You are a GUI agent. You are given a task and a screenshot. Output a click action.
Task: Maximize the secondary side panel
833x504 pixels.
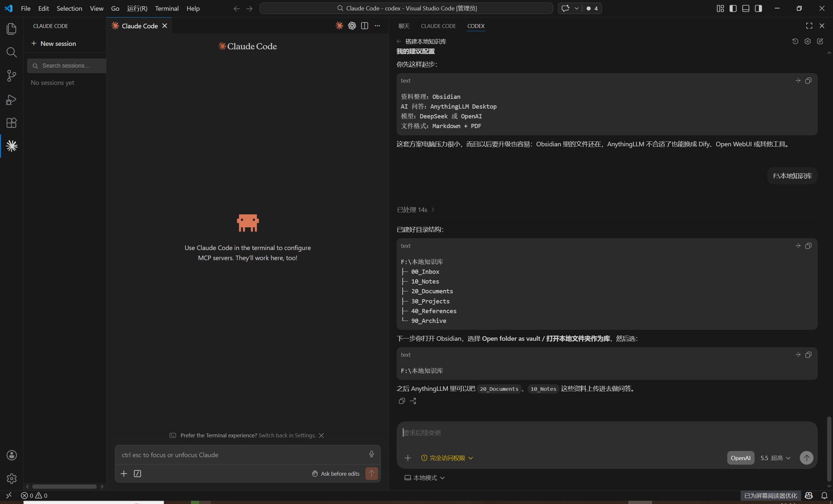tap(809, 26)
